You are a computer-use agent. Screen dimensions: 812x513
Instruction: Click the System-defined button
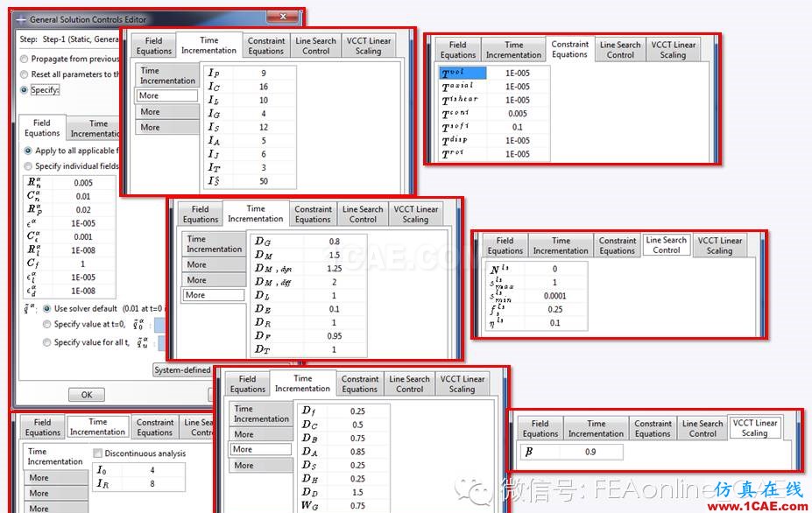(x=182, y=370)
